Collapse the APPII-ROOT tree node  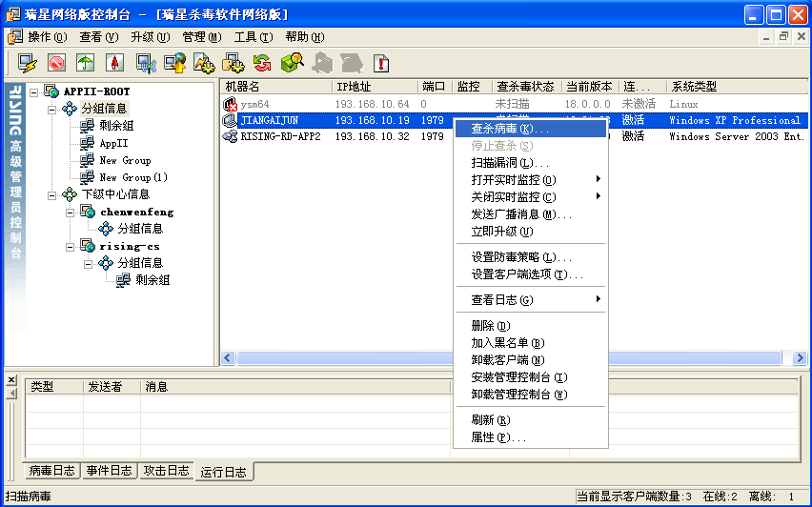coord(34,92)
